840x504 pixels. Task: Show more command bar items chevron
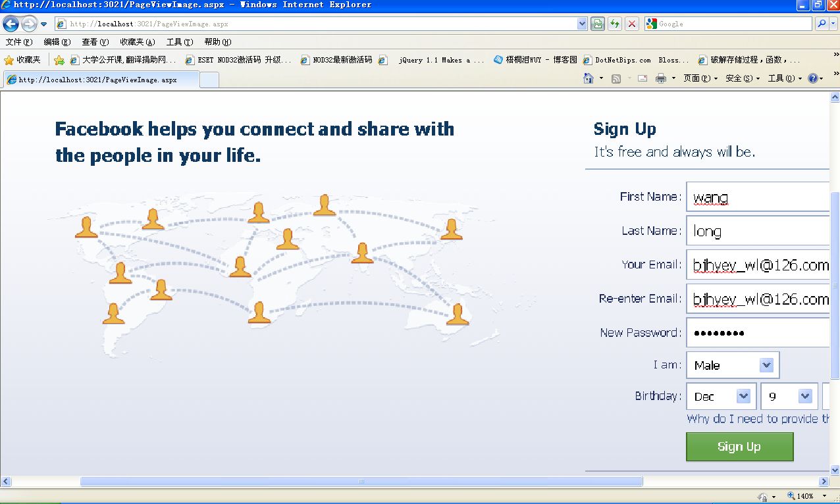836,73
